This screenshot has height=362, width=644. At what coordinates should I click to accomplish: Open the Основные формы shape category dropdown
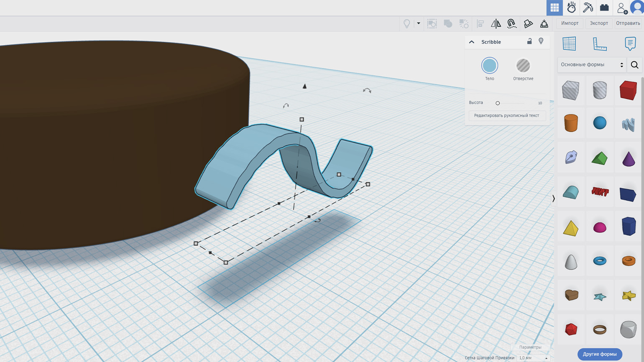[592, 65]
